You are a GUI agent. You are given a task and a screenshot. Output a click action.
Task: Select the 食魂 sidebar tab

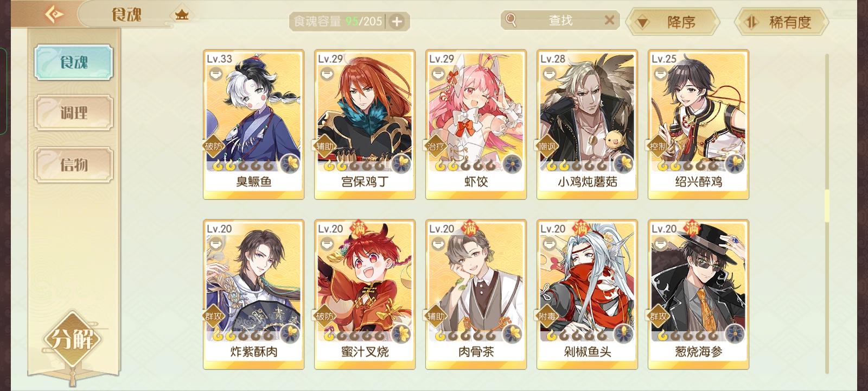(74, 62)
